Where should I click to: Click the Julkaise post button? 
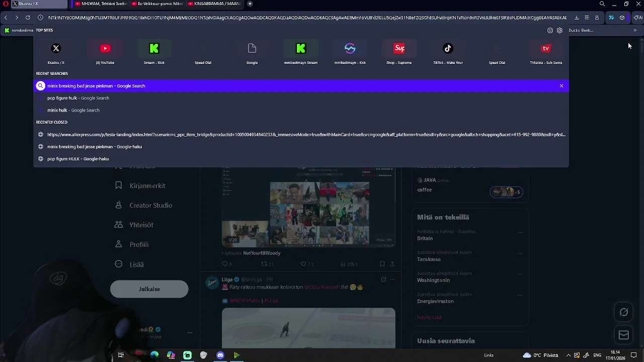click(x=149, y=289)
